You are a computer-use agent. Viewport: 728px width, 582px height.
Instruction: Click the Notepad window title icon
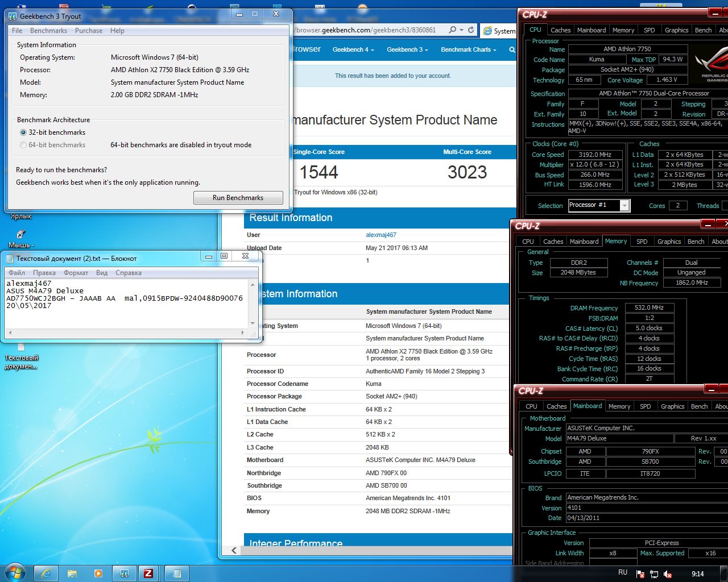pos(10,258)
